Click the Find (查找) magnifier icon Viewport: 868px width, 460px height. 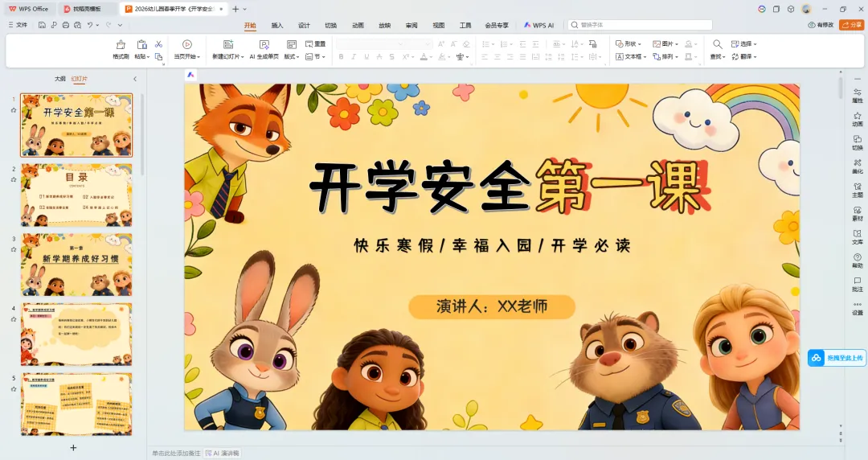click(717, 44)
